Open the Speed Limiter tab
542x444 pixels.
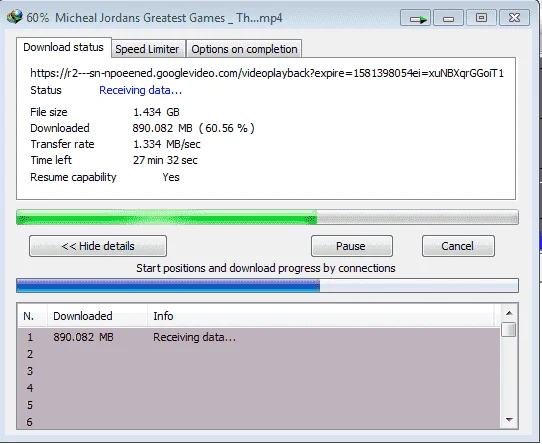(148, 49)
